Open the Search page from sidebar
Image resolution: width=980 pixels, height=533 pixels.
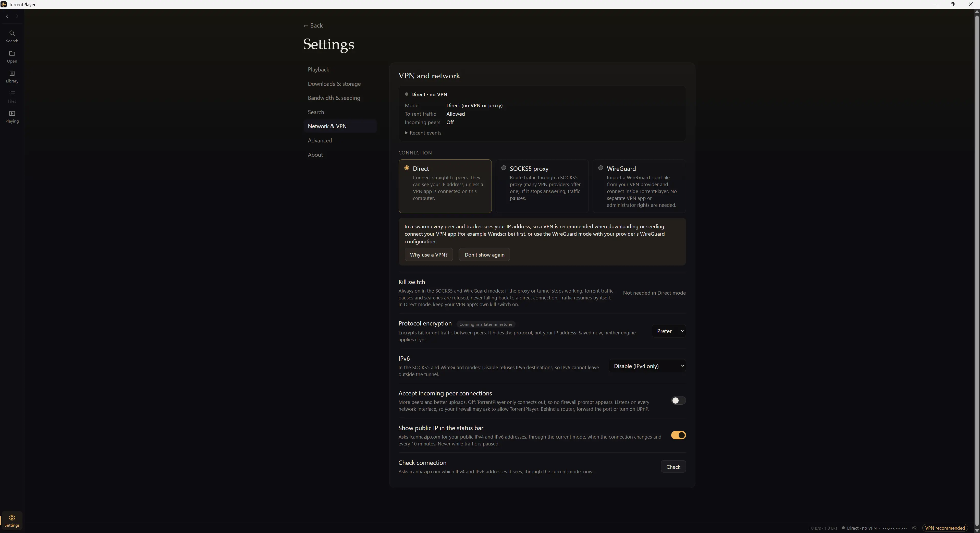pyautogui.click(x=12, y=36)
